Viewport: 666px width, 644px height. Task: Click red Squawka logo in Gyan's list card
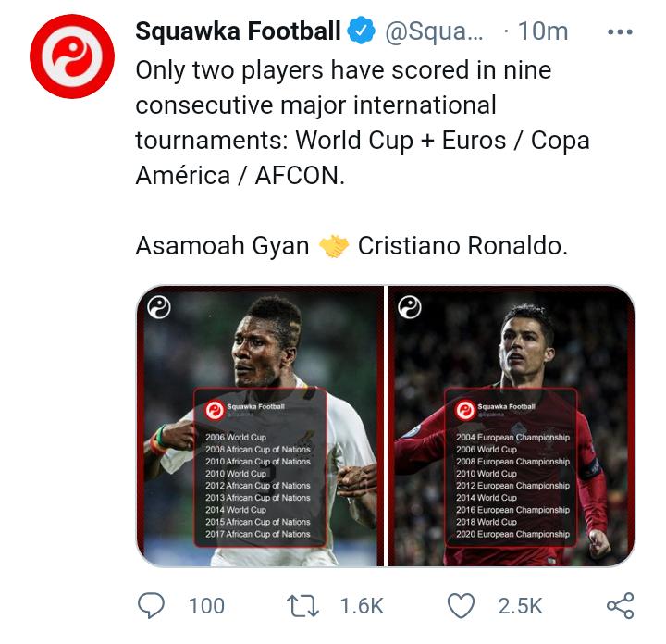[214, 410]
